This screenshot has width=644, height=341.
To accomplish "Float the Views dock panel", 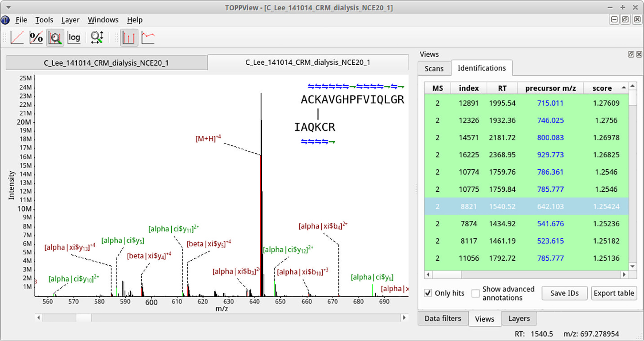I will [631, 54].
